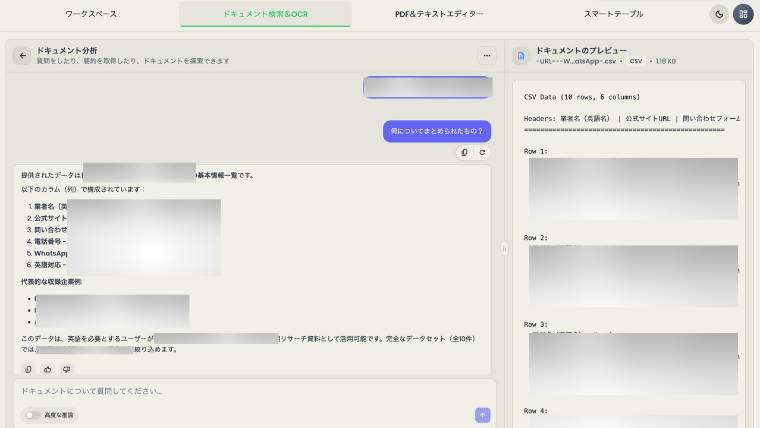This screenshot has height=428, width=760.
Task: Open the three-dot options menu
Action: [487, 56]
